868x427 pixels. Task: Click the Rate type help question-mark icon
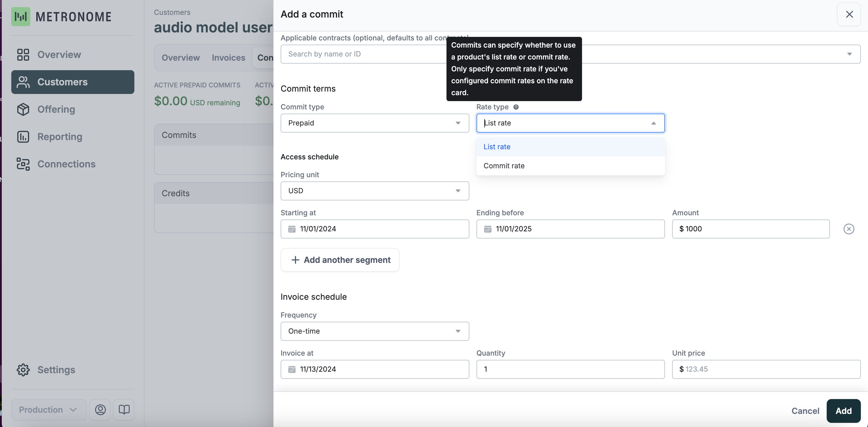pos(516,107)
